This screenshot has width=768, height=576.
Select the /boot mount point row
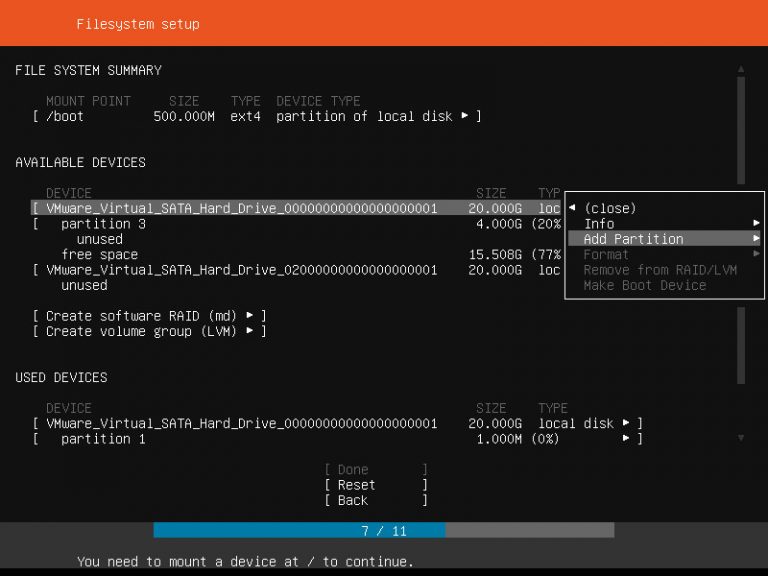[x=257, y=117]
